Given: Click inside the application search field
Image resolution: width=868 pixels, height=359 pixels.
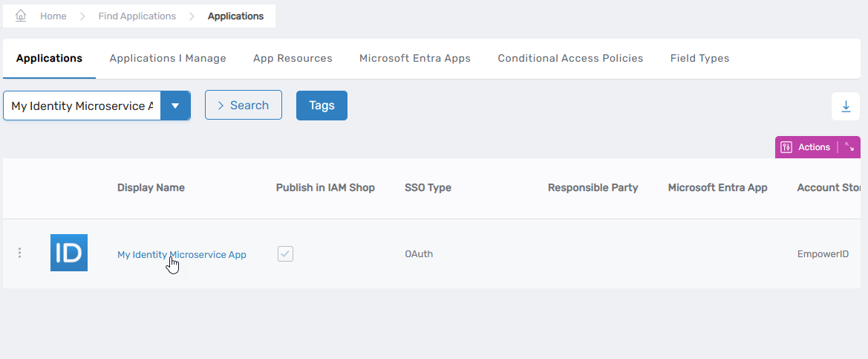Looking at the screenshot, I should coord(82,106).
